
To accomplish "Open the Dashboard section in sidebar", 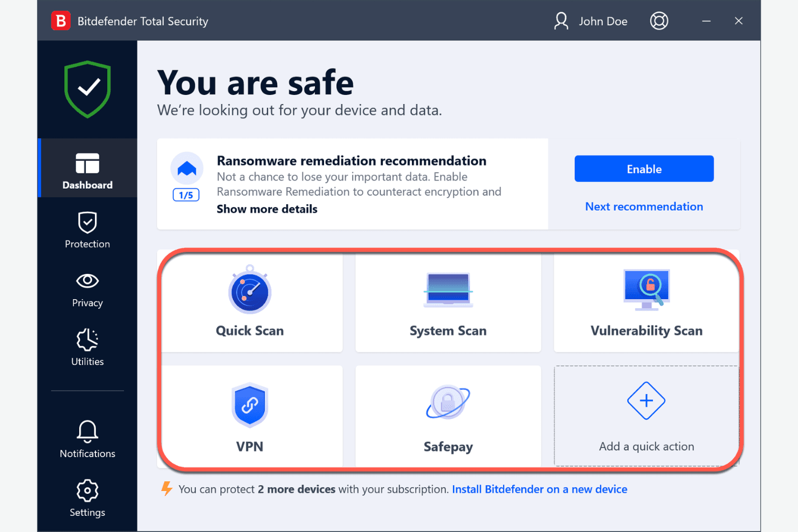I will (x=88, y=168).
